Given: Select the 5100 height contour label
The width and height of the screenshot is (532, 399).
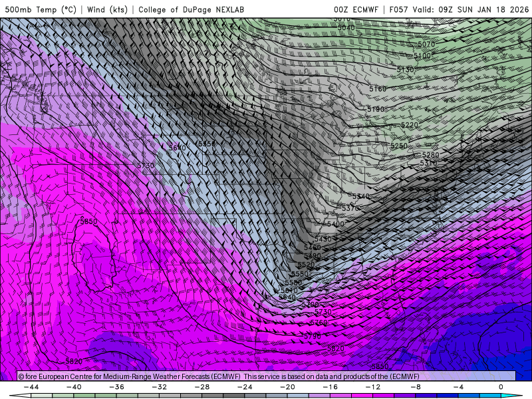Looking at the screenshot, I should [x=422, y=55].
